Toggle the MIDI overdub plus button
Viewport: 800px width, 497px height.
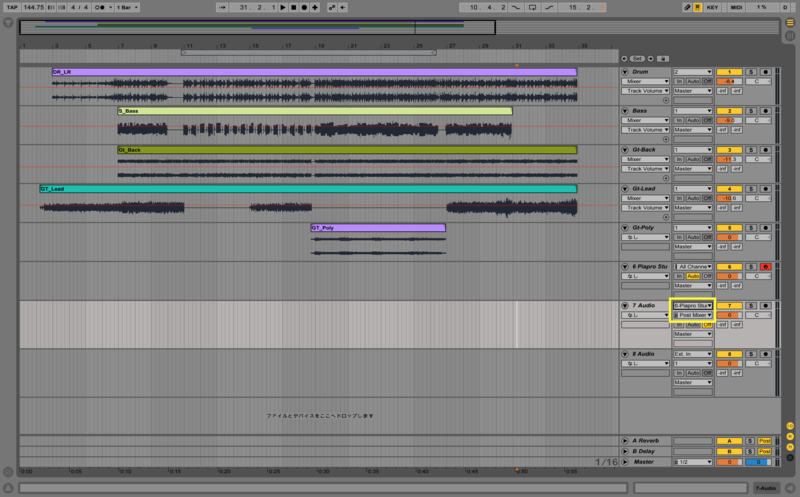[x=315, y=7]
